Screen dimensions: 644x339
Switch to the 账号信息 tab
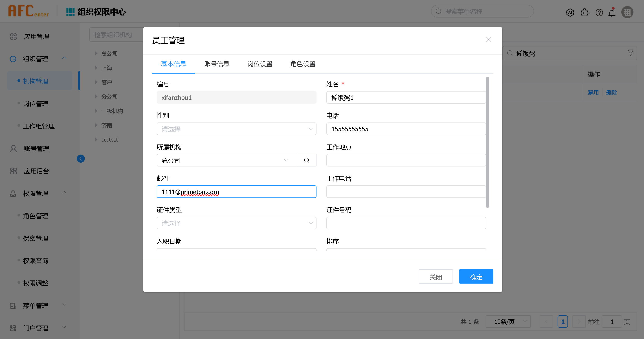point(217,64)
